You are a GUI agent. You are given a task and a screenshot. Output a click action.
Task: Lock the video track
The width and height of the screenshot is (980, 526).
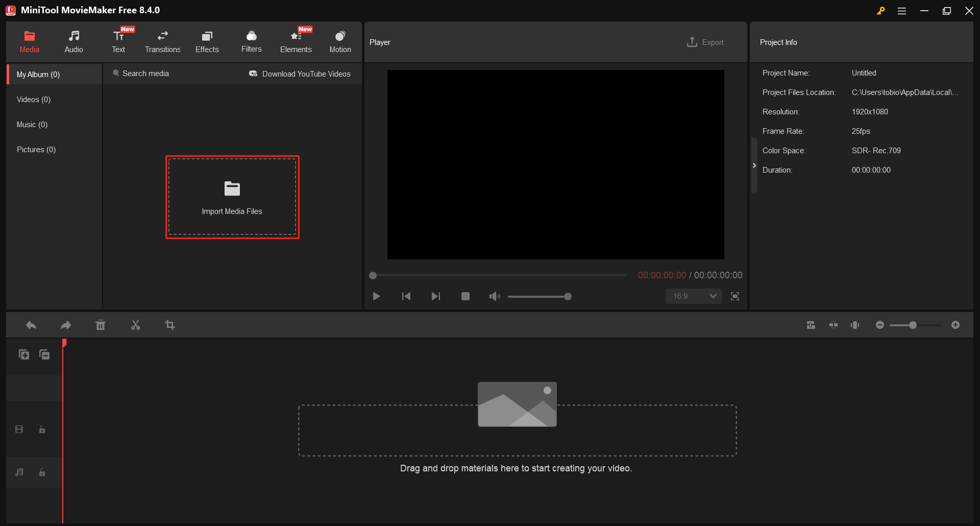pos(42,429)
